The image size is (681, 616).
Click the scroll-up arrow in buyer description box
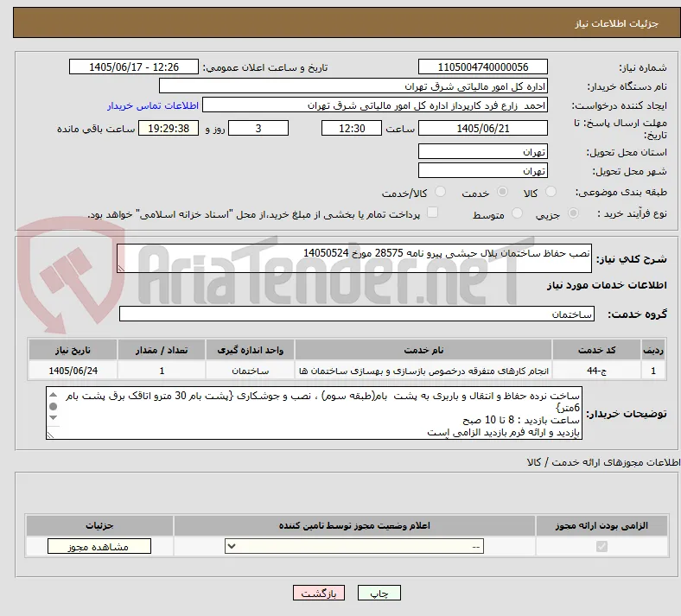pyautogui.click(x=53, y=395)
